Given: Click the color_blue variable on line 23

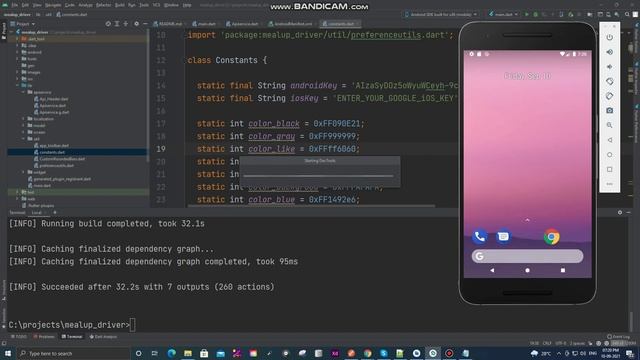Looking at the screenshot, I should tap(271, 199).
